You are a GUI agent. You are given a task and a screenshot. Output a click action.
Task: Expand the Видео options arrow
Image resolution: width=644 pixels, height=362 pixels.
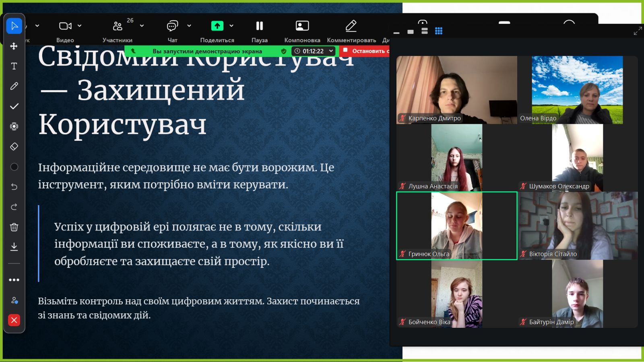click(80, 26)
